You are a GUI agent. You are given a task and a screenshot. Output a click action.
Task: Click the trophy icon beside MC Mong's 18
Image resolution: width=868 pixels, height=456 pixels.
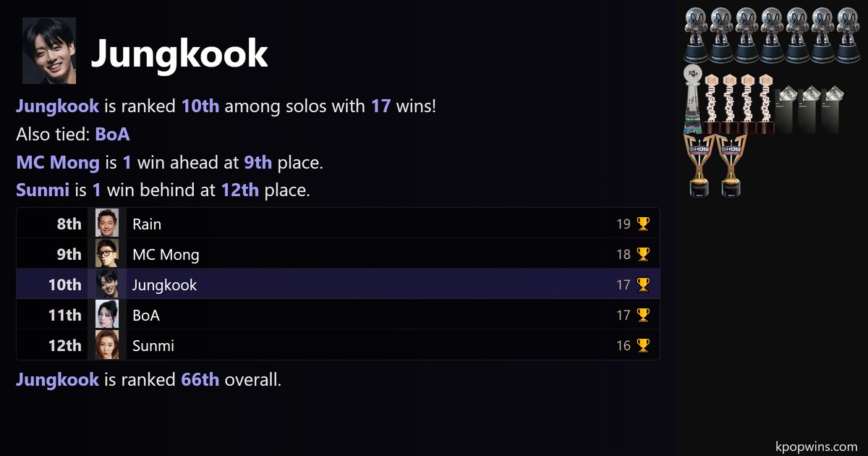pyautogui.click(x=643, y=255)
